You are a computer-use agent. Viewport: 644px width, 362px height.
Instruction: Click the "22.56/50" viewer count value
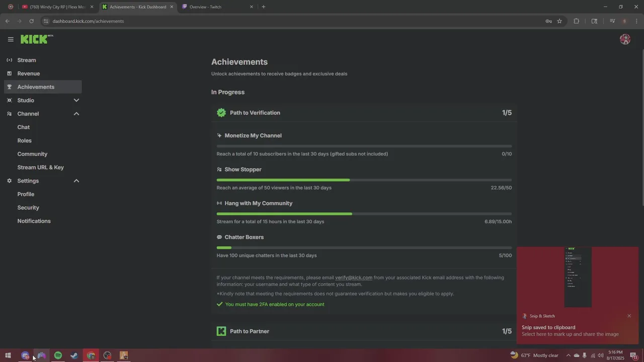[501, 188]
